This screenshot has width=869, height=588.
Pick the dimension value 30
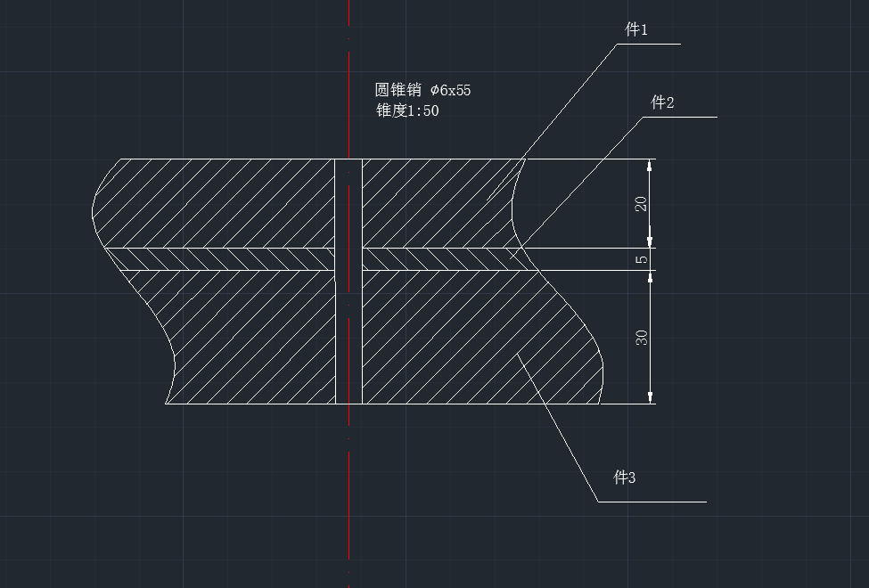pyautogui.click(x=641, y=338)
